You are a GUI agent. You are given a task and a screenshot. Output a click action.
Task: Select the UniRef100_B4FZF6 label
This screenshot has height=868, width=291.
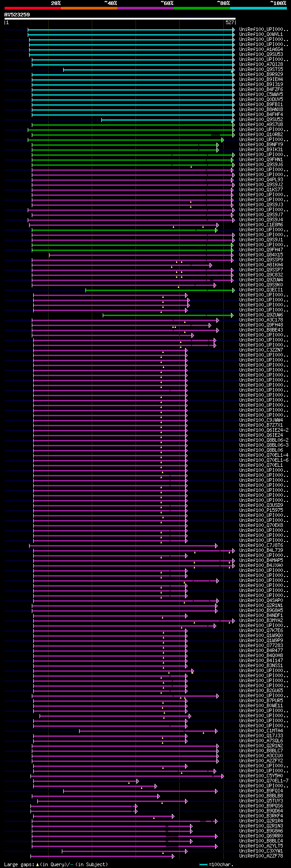coord(261,89)
